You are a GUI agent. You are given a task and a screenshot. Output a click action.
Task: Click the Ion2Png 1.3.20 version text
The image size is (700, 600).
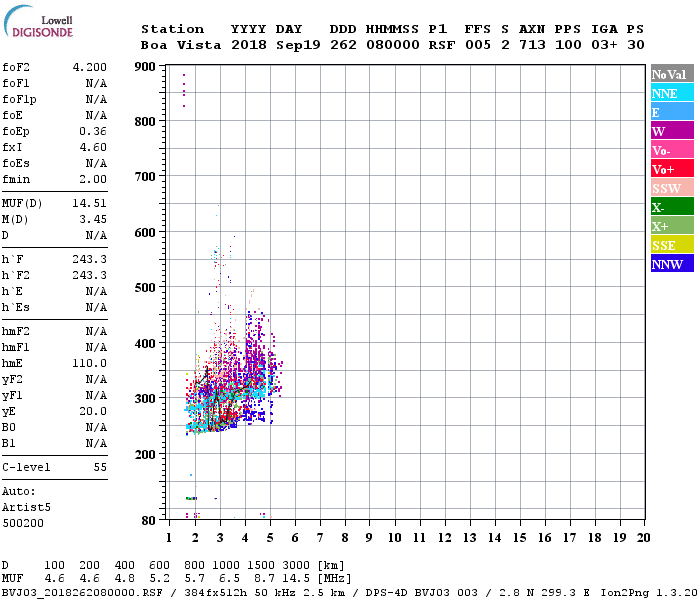pos(649,593)
